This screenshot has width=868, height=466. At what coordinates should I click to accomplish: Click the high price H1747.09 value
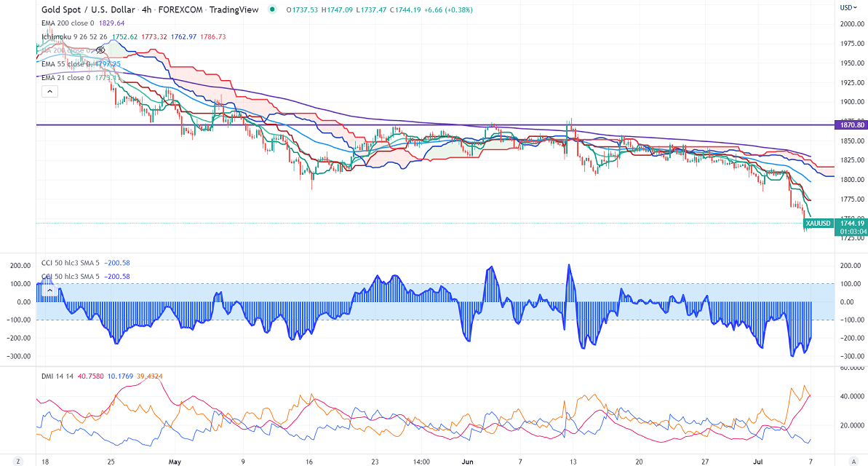pos(337,9)
